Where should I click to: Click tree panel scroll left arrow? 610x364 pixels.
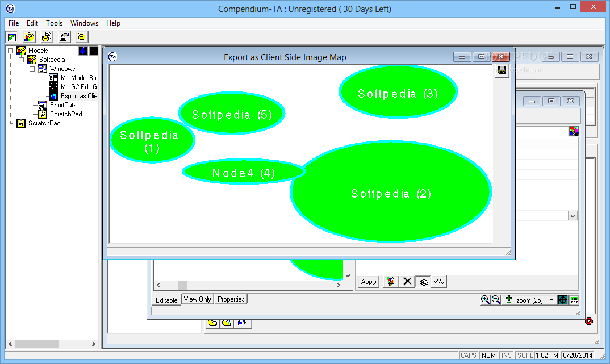click(10, 344)
